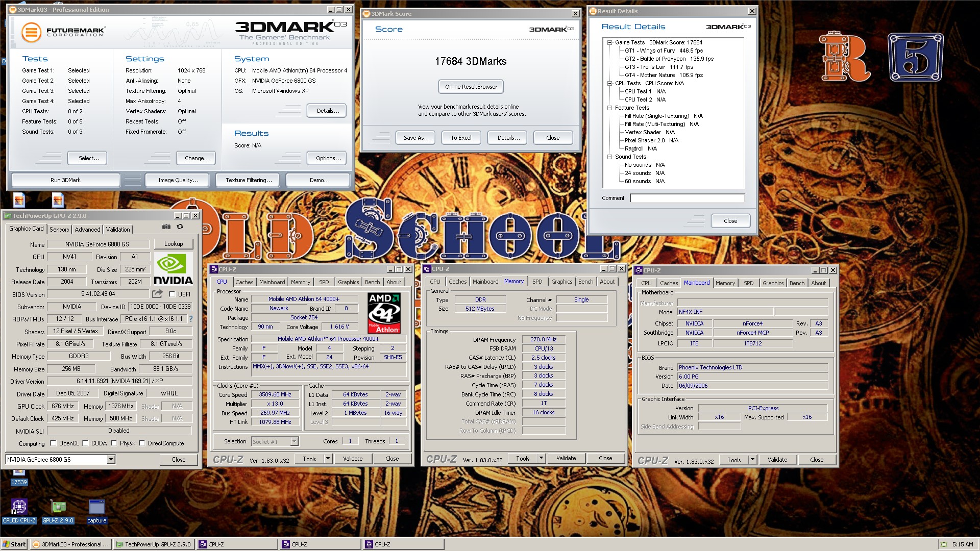The image size is (980, 551).
Task: Click the Details... button under System
Action: tap(328, 111)
